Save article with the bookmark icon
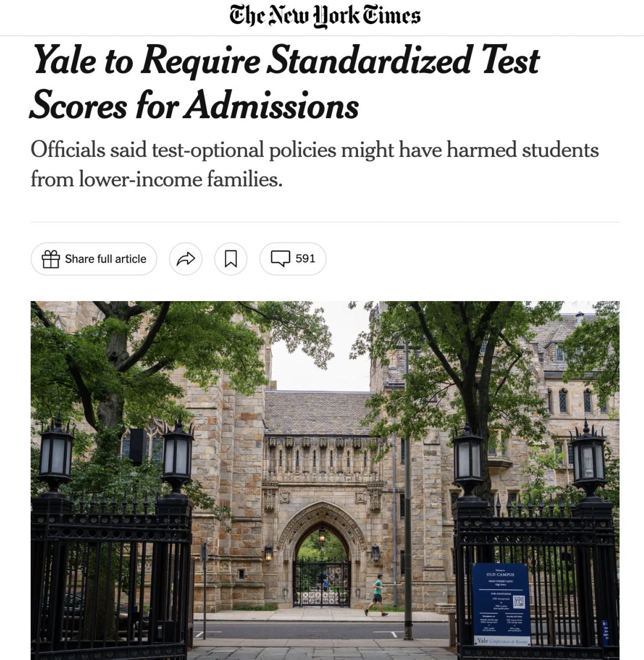 pos(231,259)
